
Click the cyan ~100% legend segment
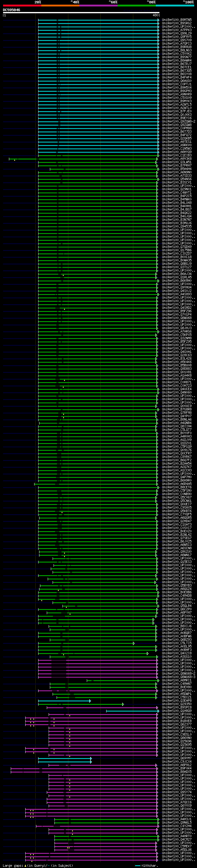coord(175,6)
